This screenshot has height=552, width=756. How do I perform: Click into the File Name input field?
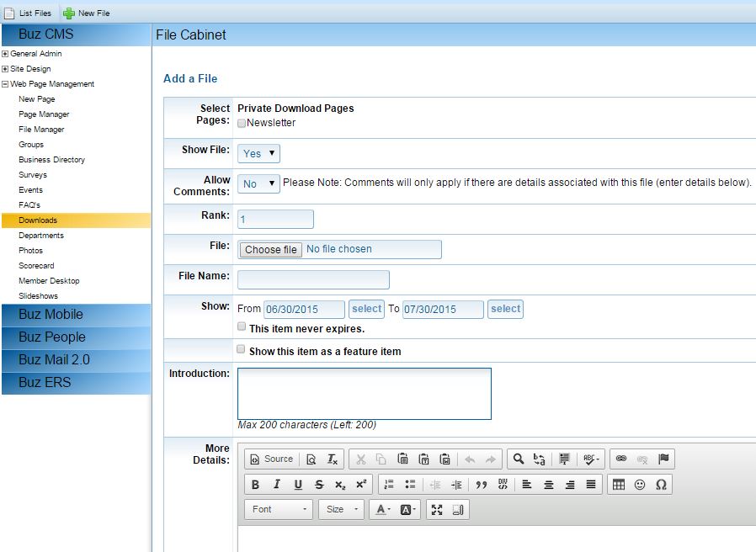313,279
